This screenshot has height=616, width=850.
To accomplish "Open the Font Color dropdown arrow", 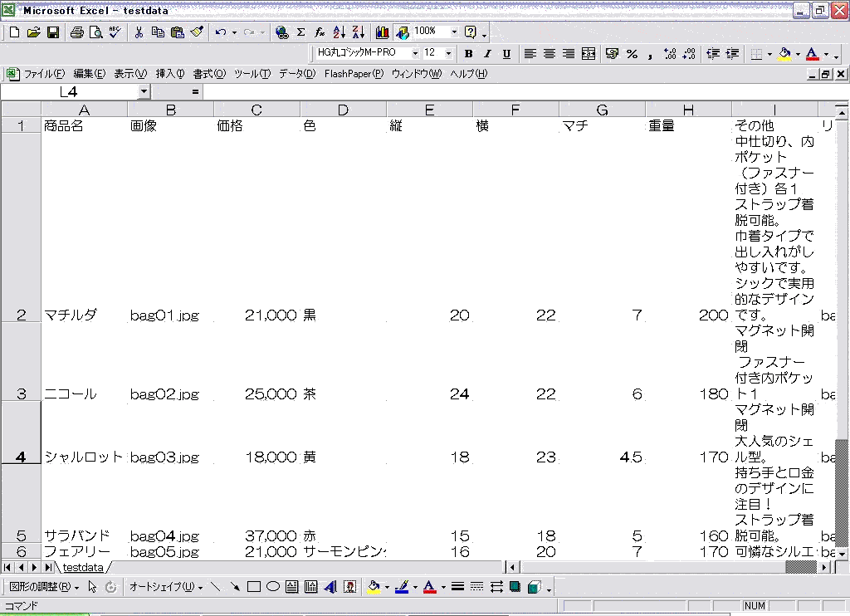I will (x=826, y=54).
